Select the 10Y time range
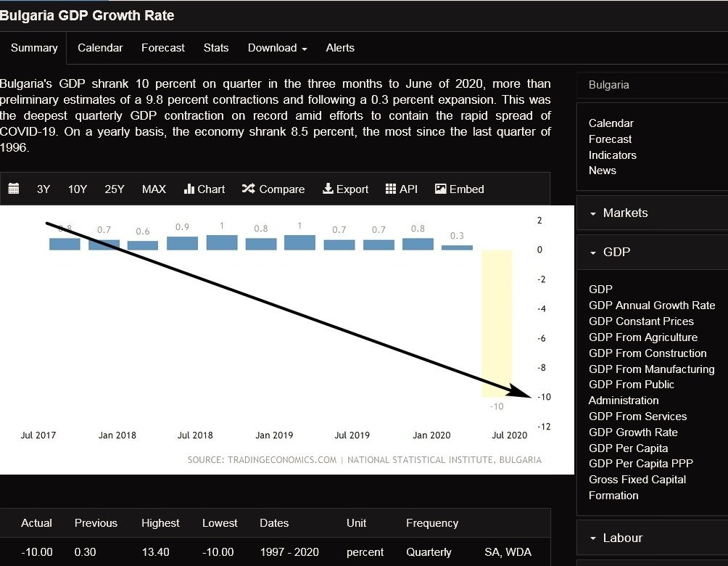 tap(78, 189)
